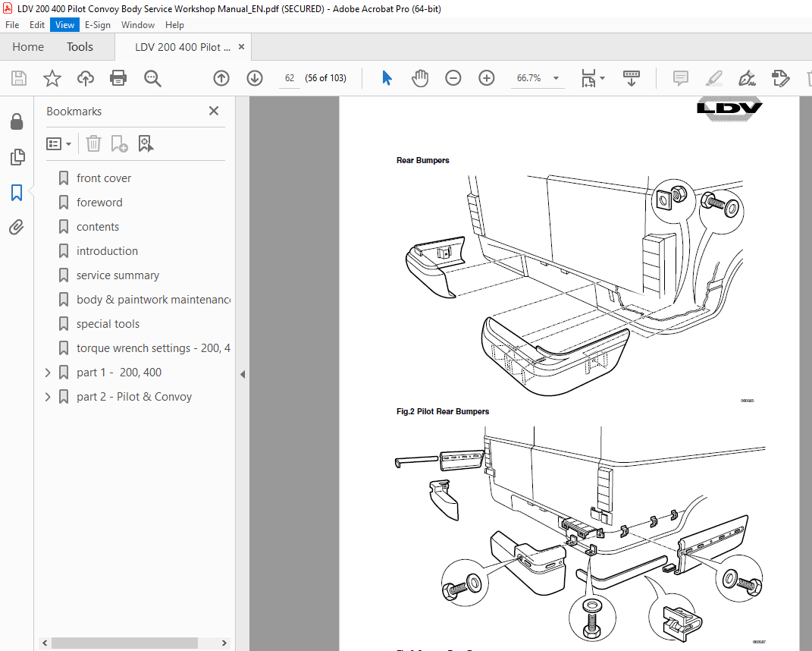Jump to the service summary bookmark

pyautogui.click(x=118, y=275)
